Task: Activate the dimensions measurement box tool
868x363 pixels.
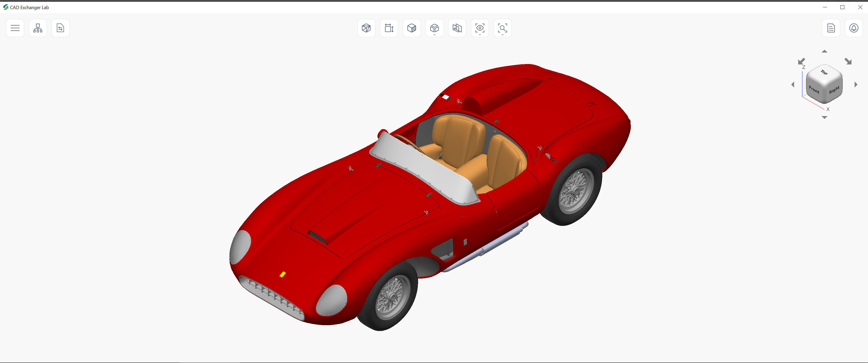Action: [389, 28]
